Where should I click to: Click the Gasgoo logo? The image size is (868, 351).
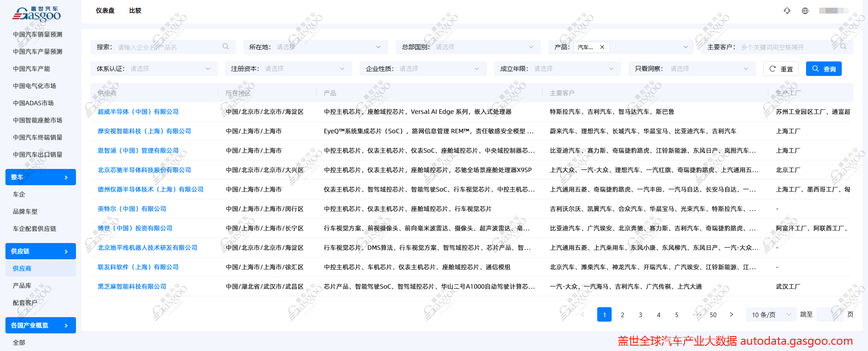pyautogui.click(x=37, y=14)
